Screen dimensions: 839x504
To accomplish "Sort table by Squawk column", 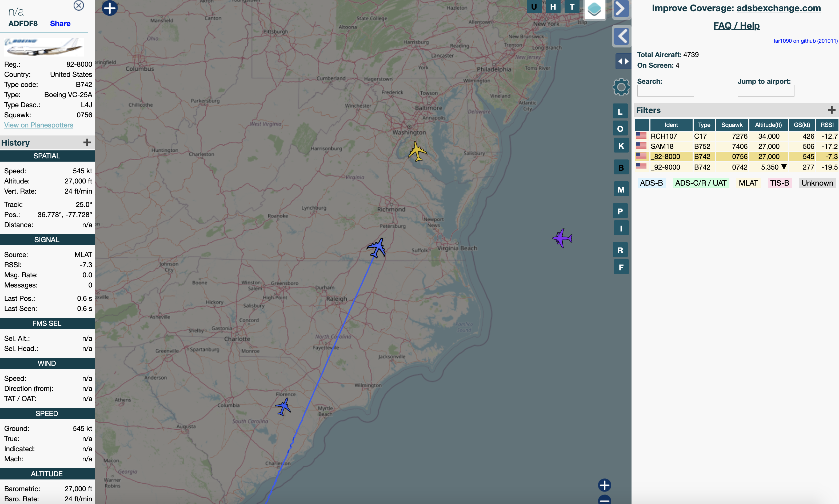I will coord(732,125).
